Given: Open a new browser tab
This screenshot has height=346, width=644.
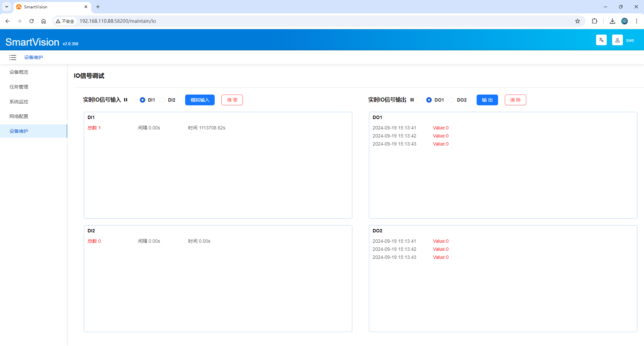Looking at the screenshot, I should 98,7.
